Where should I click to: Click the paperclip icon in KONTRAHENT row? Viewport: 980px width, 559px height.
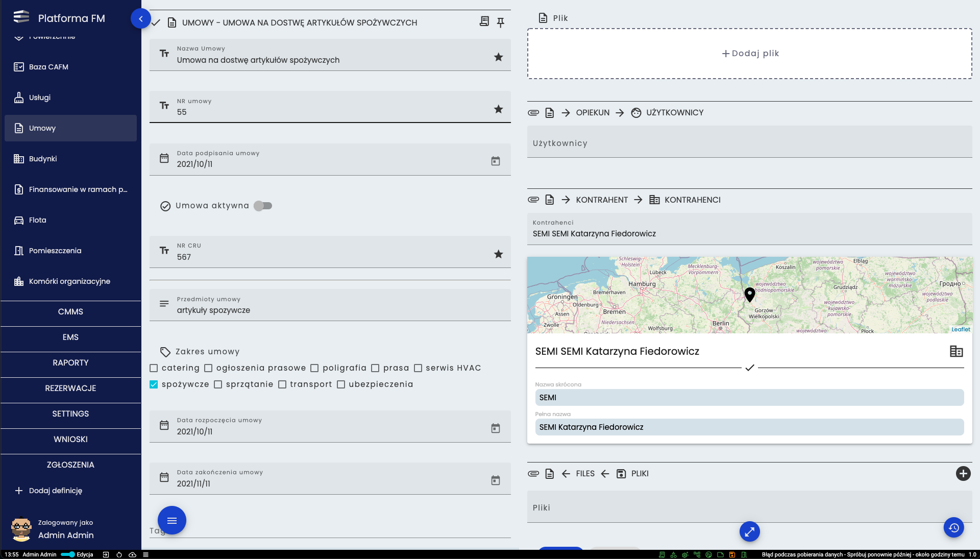(x=533, y=200)
